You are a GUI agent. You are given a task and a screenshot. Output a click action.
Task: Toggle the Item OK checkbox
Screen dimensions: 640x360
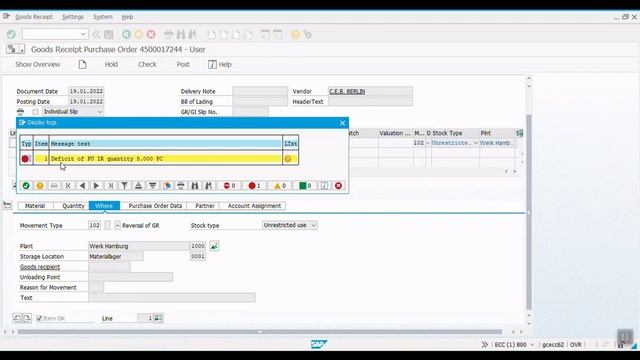pyautogui.click(x=39, y=318)
